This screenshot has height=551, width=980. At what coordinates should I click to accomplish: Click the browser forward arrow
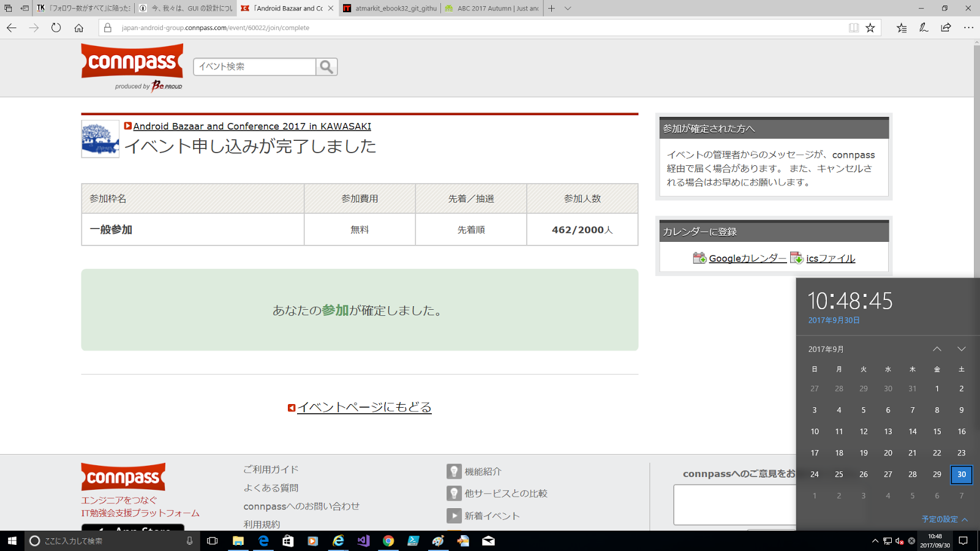pos(34,28)
